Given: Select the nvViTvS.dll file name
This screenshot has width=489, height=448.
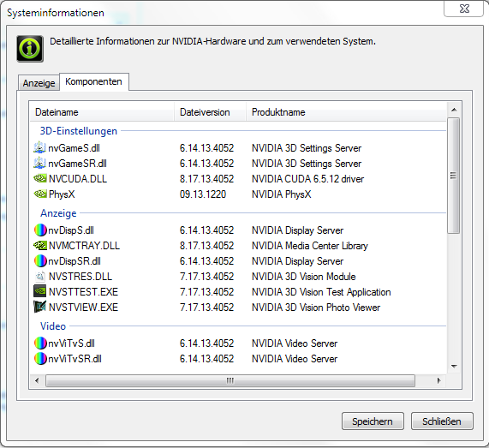Looking at the screenshot, I should (x=71, y=343).
